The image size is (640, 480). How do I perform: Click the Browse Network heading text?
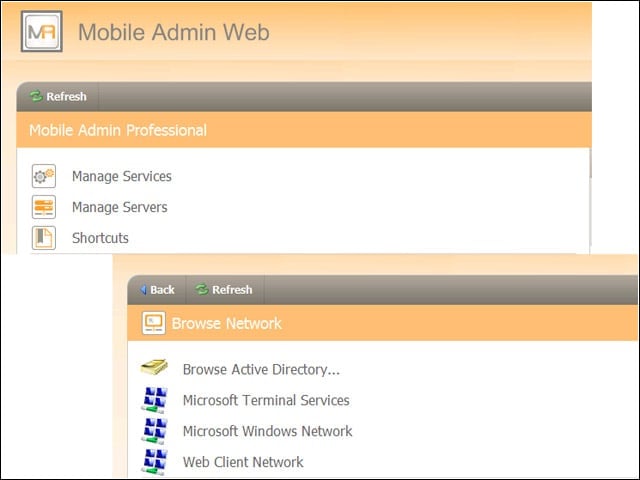(x=227, y=323)
